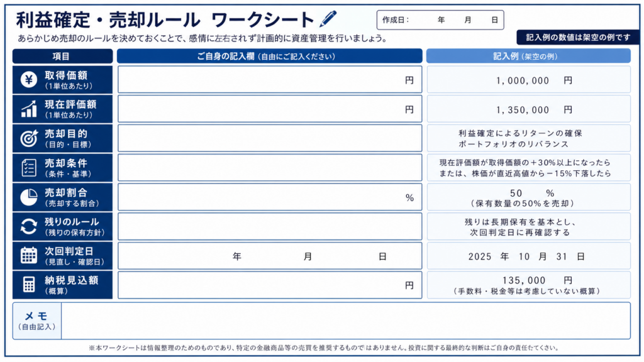Click the example value 1,350,000 円
644x362 pixels.
pyautogui.click(x=534, y=110)
